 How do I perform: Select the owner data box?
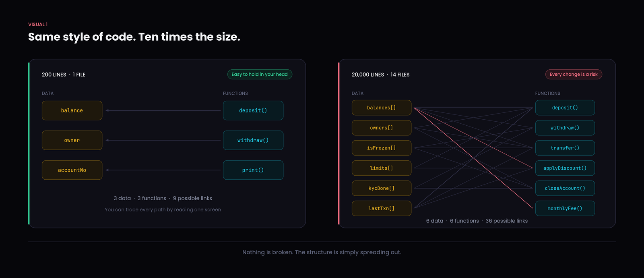(x=72, y=140)
